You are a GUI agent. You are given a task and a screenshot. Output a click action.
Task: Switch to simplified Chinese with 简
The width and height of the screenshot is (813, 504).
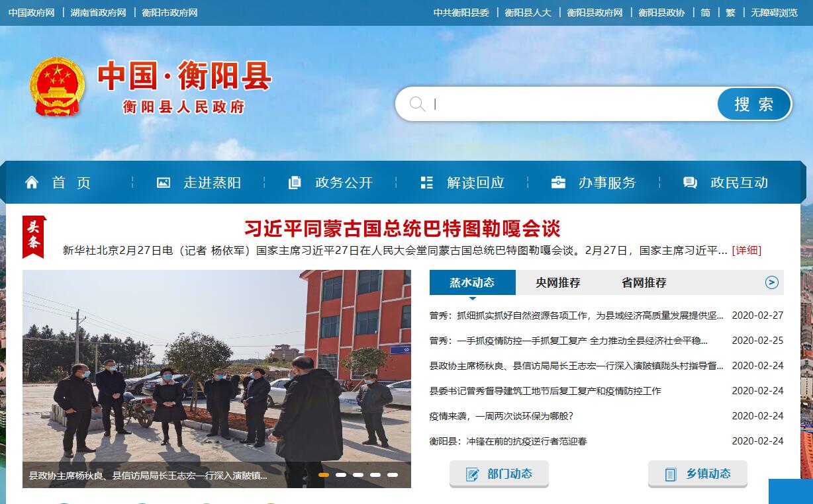click(706, 13)
